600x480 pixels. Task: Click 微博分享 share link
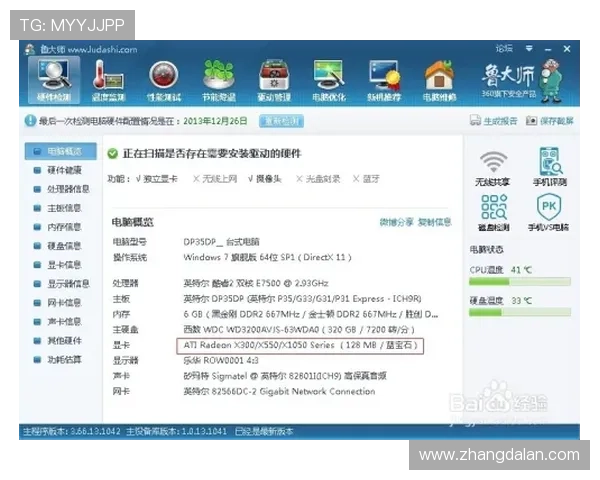(x=396, y=222)
